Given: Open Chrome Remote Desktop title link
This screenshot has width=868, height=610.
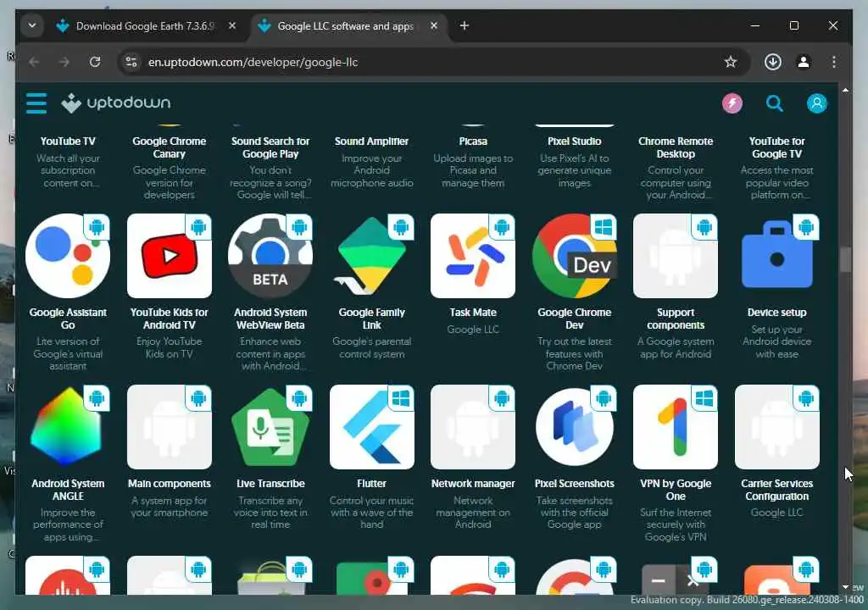Looking at the screenshot, I should [676, 147].
